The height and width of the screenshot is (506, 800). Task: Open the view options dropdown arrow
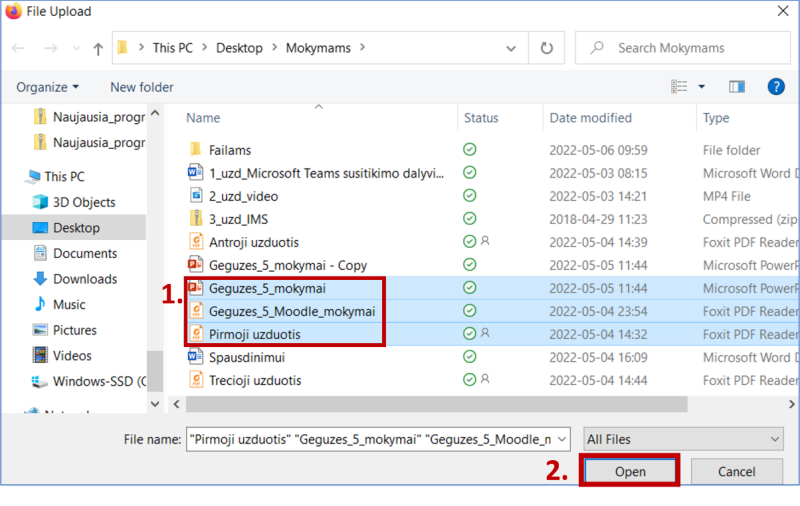701,87
